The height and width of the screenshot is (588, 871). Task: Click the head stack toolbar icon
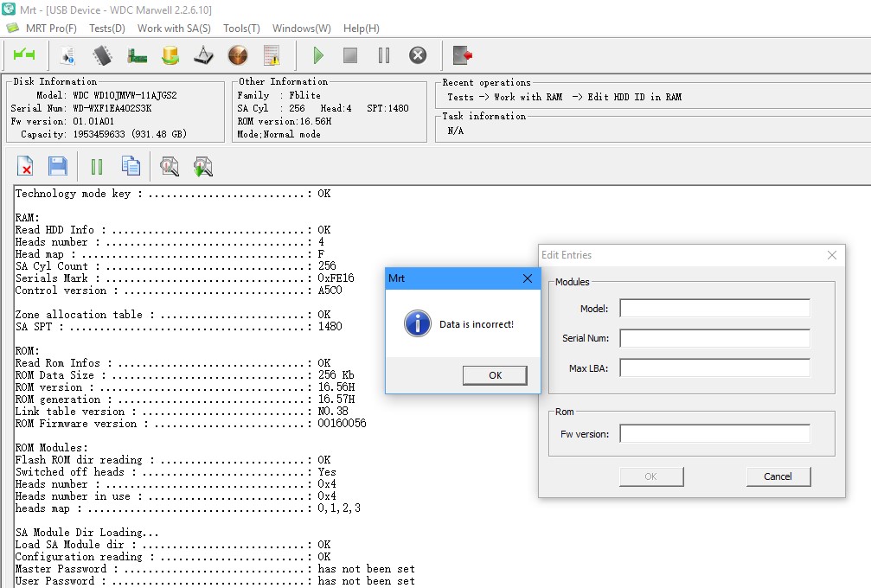coord(204,55)
